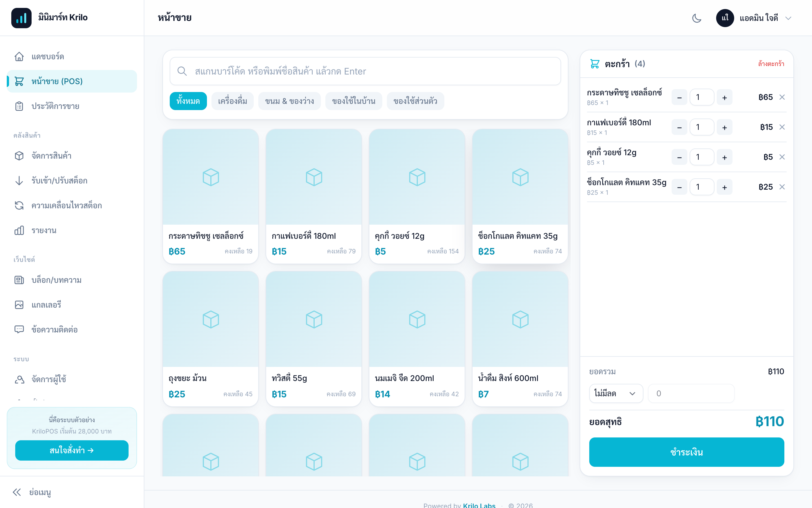Open the ไม่มีลด discount type dropdown
Image resolution: width=812 pixels, height=508 pixels.
616,393
